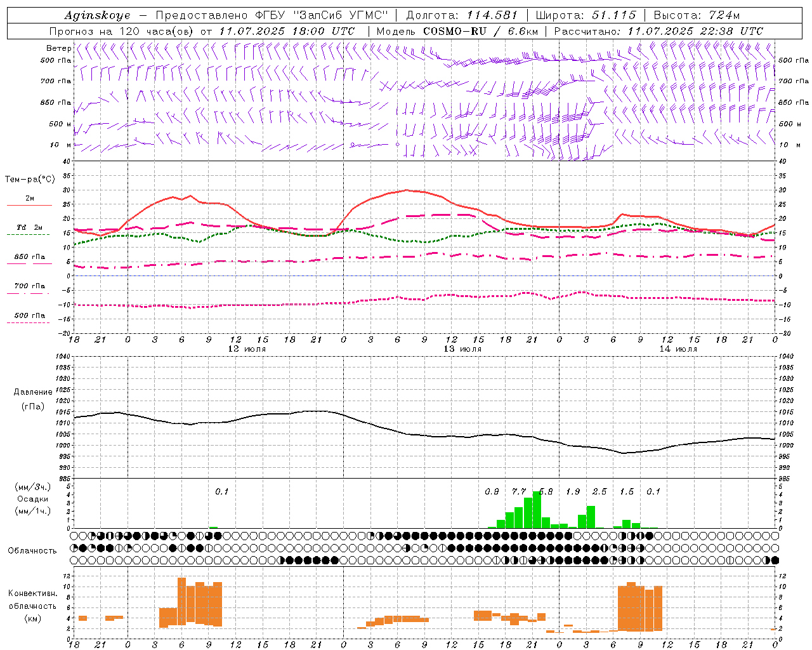Click the solid red 2м legend line sample

point(29,206)
